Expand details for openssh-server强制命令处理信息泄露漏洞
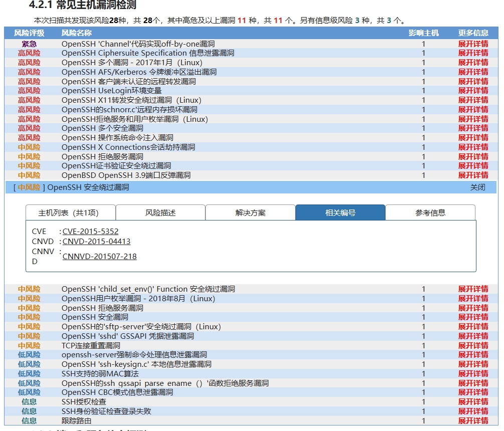This screenshot has height=431, width=504. click(x=473, y=354)
